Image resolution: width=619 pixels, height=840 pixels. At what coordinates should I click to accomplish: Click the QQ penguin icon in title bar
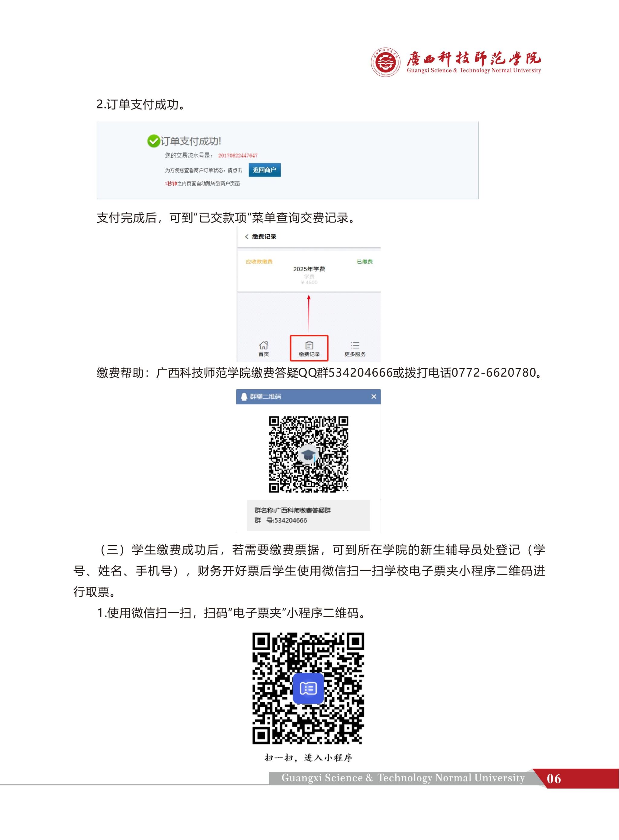244,396
